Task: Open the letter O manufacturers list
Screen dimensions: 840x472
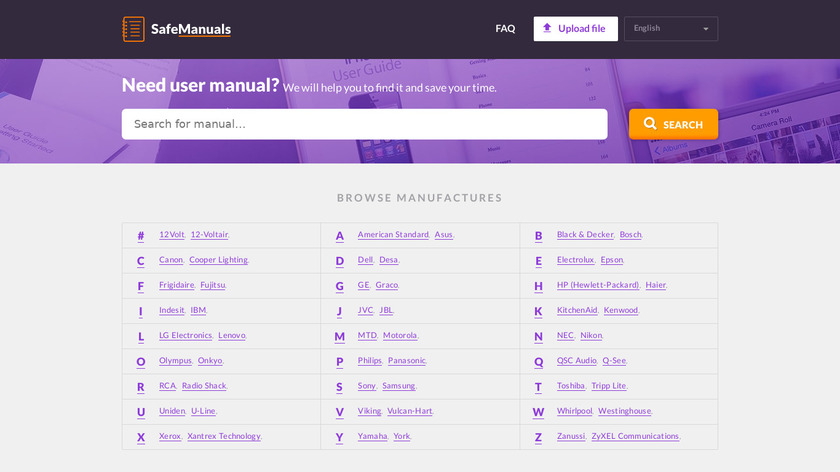Action: coord(140,362)
